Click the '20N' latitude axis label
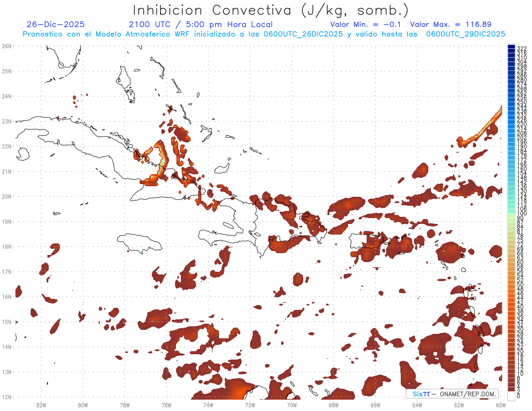 7,196
